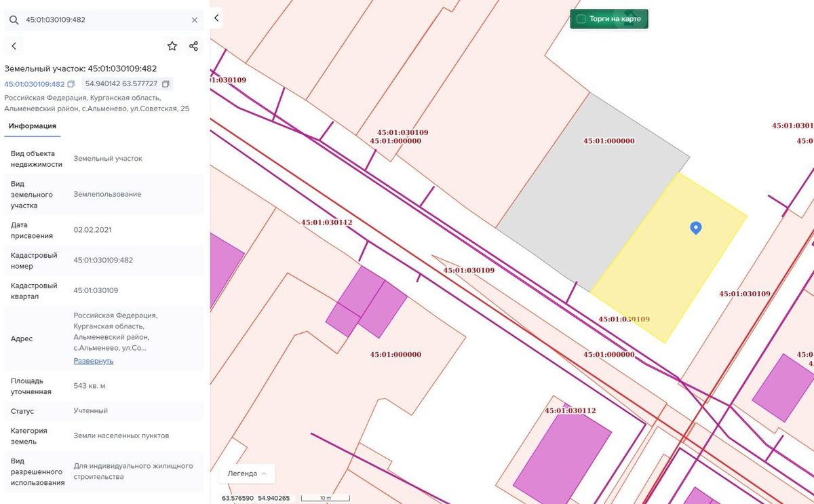Copy cadastral number 45:01:030109:482 icon
This screenshot has height=504, width=814.
[x=71, y=84]
